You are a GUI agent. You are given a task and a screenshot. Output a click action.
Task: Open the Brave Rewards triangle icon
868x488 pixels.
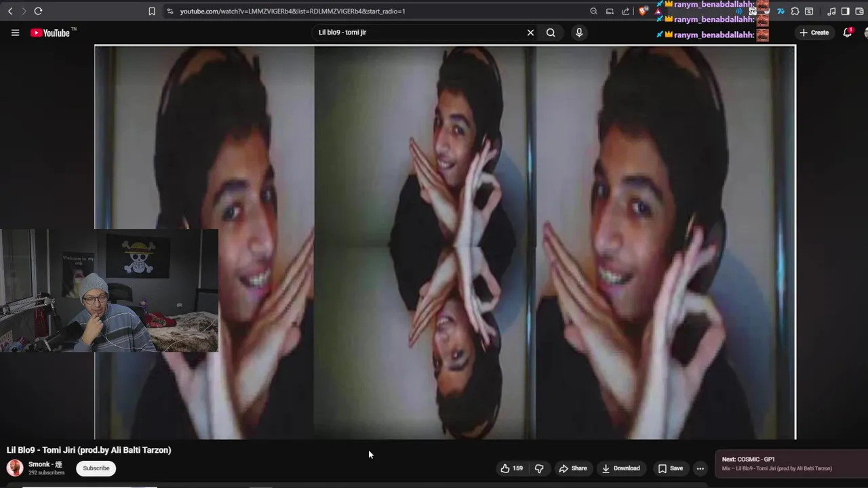tap(658, 12)
